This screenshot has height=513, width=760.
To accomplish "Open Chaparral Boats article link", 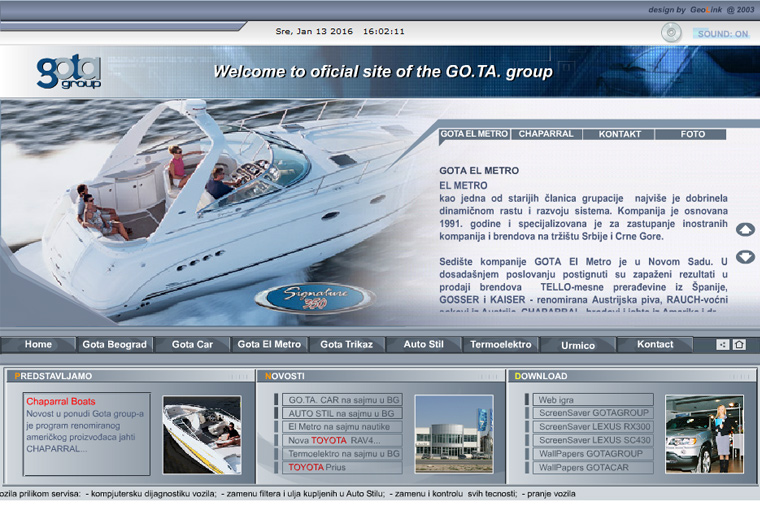I will tap(61, 401).
